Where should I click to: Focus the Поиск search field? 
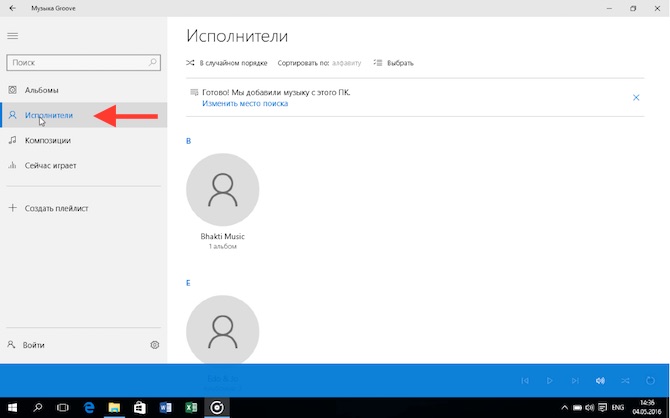[x=83, y=62]
